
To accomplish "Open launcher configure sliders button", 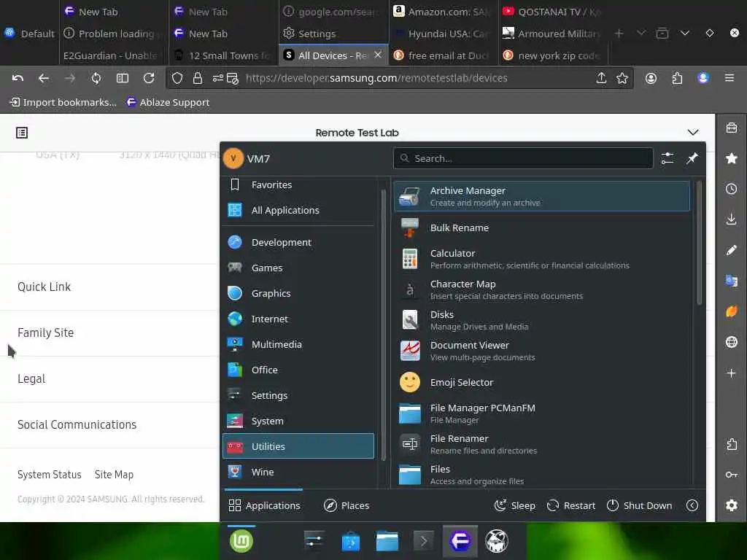I will pyautogui.click(x=667, y=158).
